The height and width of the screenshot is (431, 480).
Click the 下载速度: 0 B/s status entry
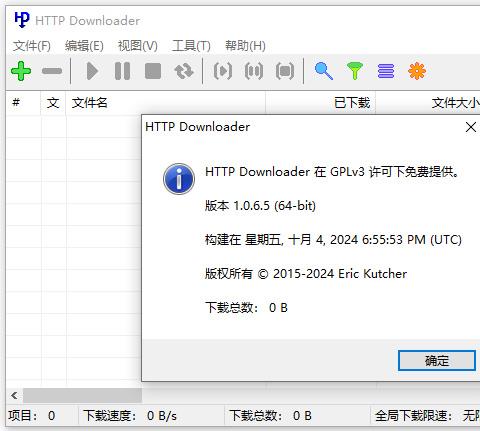(130, 416)
